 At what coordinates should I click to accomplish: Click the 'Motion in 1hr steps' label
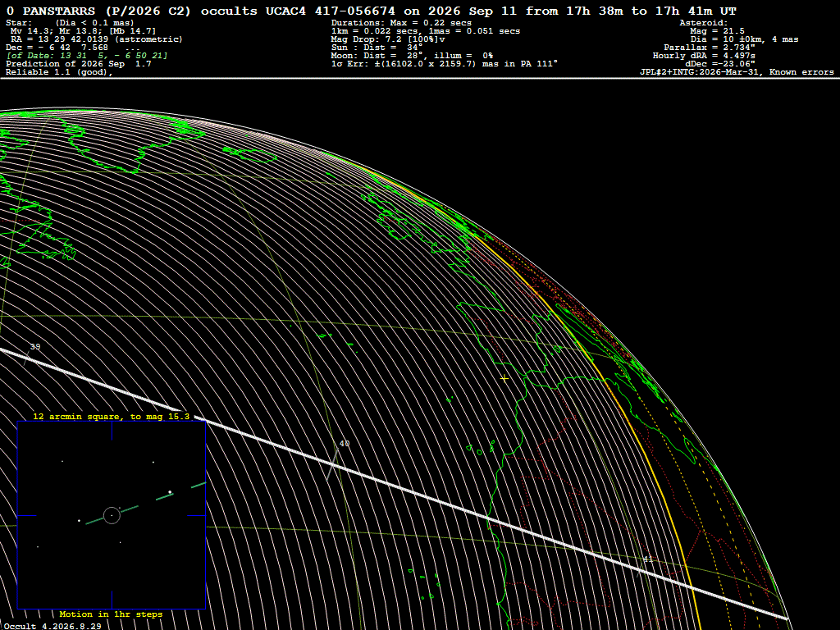coord(111,614)
